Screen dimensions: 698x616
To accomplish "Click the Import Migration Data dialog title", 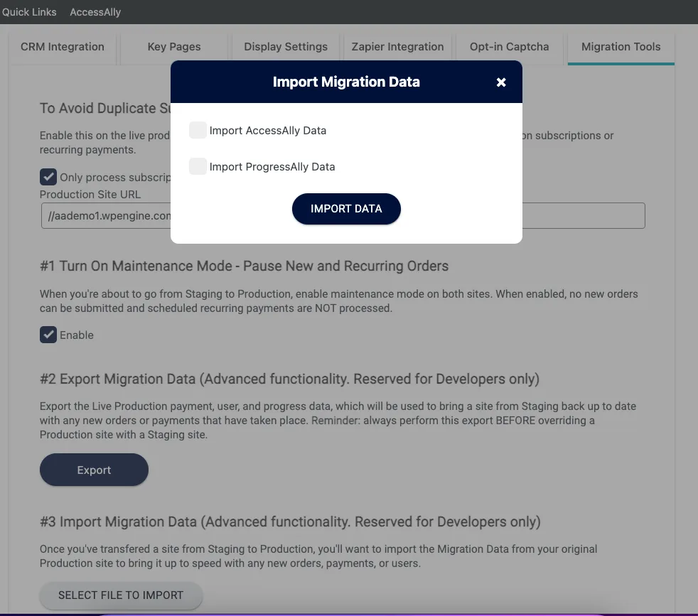I will 346,81.
